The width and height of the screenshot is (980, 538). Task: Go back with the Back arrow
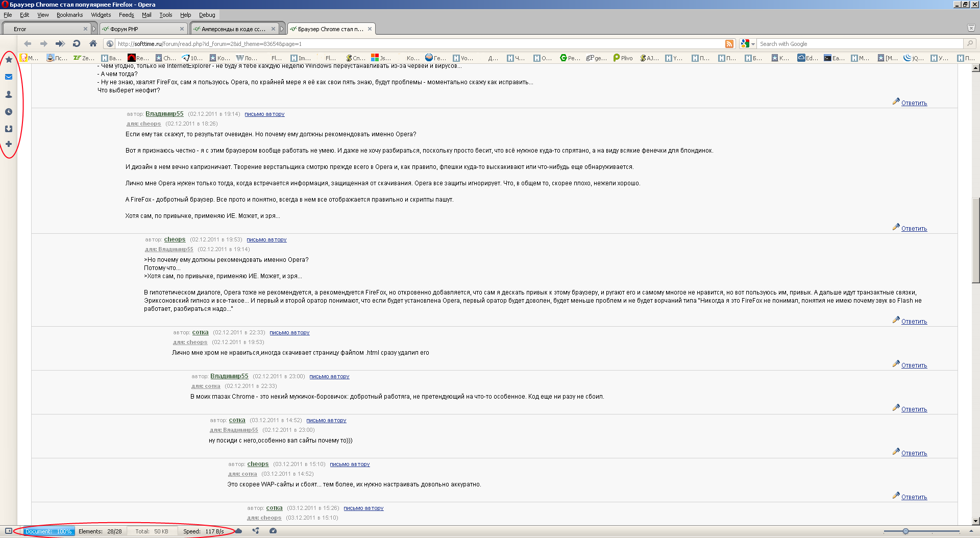point(28,44)
